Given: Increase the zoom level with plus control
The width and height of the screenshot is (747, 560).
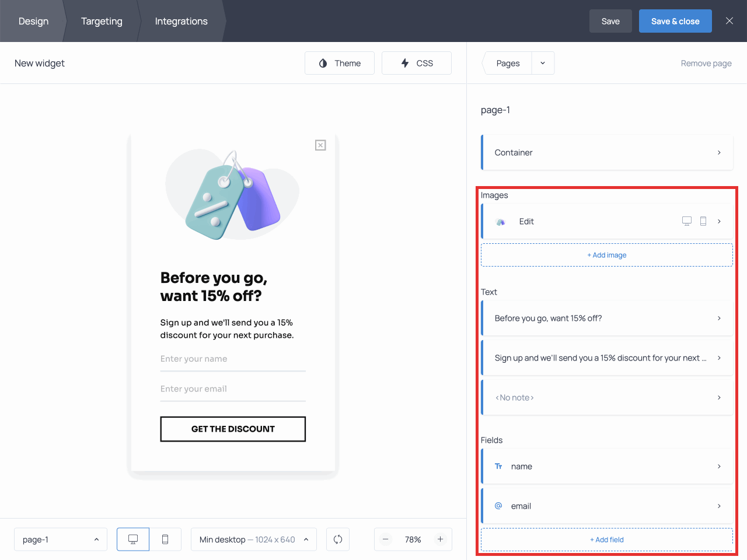Looking at the screenshot, I should point(440,539).
